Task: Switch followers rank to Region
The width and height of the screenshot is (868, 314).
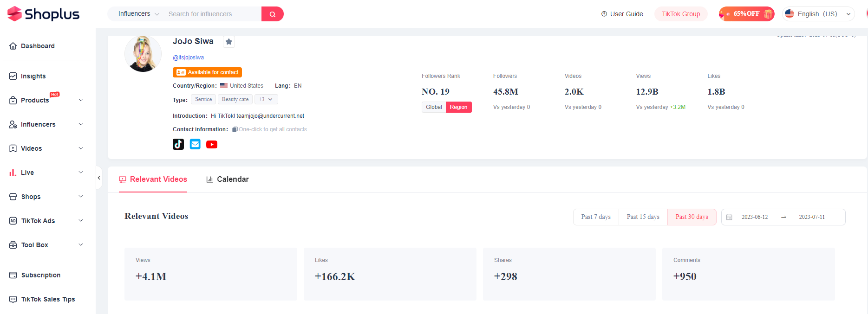Action: coord(458,107)
